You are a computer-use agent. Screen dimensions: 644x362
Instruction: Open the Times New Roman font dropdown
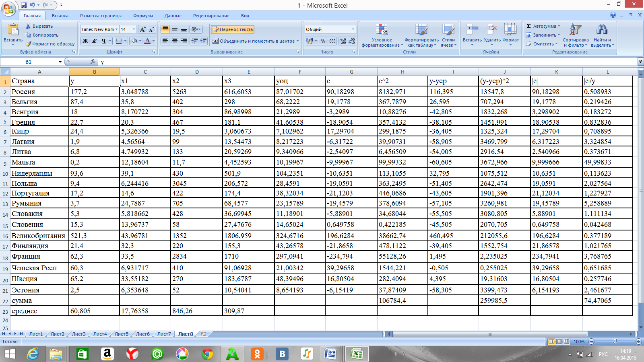pyautogui.click(x=116, y=29)
